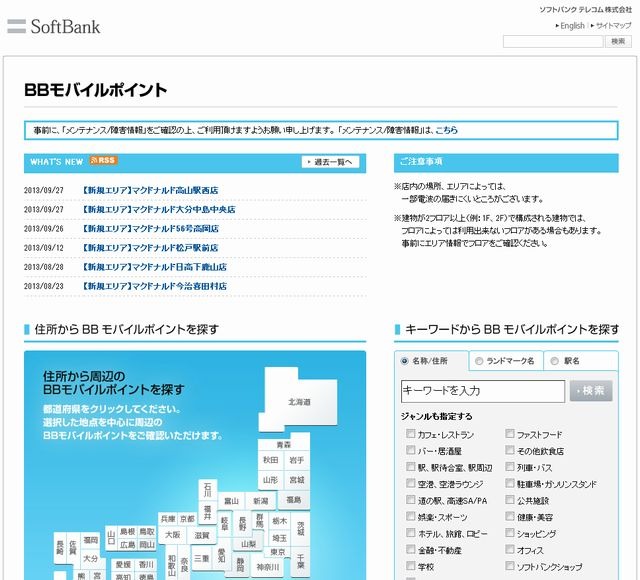
Task: Select 京都 on the map
Action: (187, 519)
